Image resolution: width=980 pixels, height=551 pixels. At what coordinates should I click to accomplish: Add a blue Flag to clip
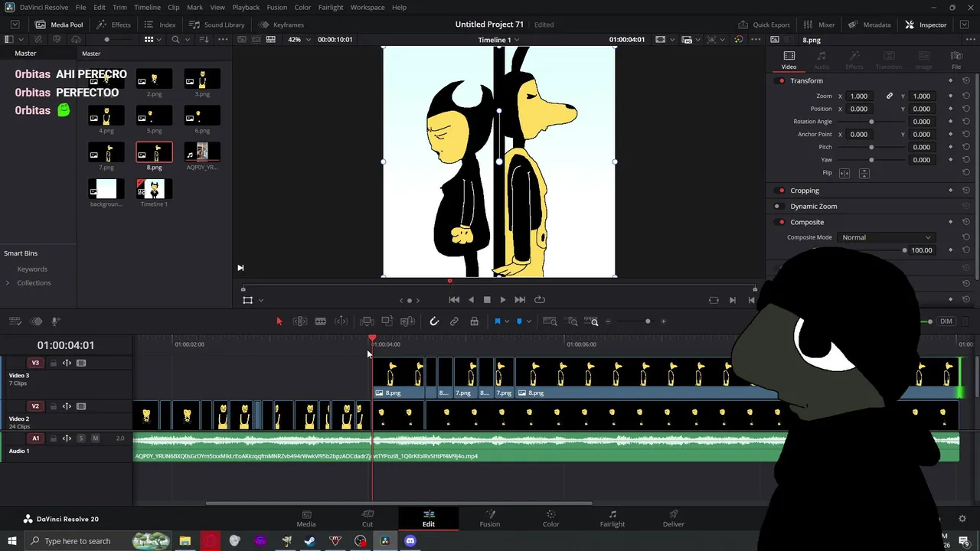pos(497,321)
